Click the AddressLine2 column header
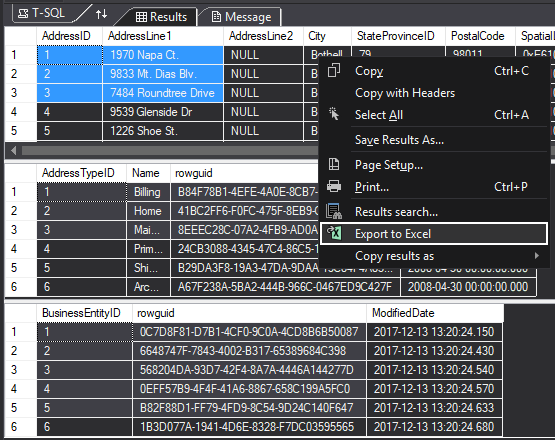This screenshot has width=555, height=440. tap(263, 36)
